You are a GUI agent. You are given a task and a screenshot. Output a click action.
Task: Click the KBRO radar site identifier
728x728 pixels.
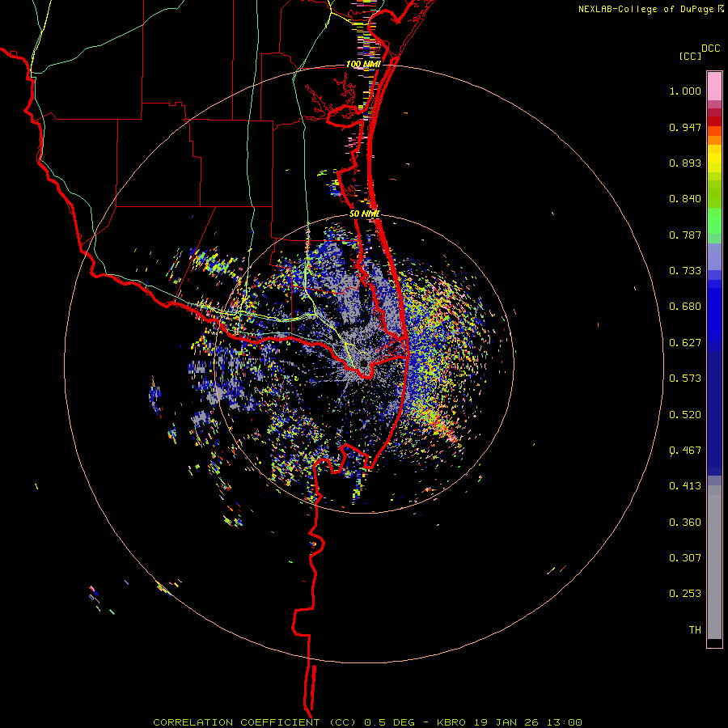[x=451, y=722]
